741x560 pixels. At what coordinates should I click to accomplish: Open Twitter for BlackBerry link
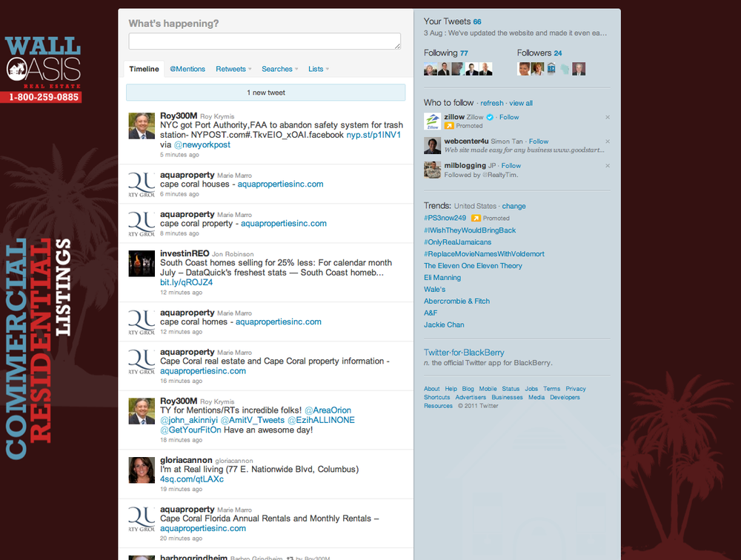pyautogui.click(x=464, y=353)
